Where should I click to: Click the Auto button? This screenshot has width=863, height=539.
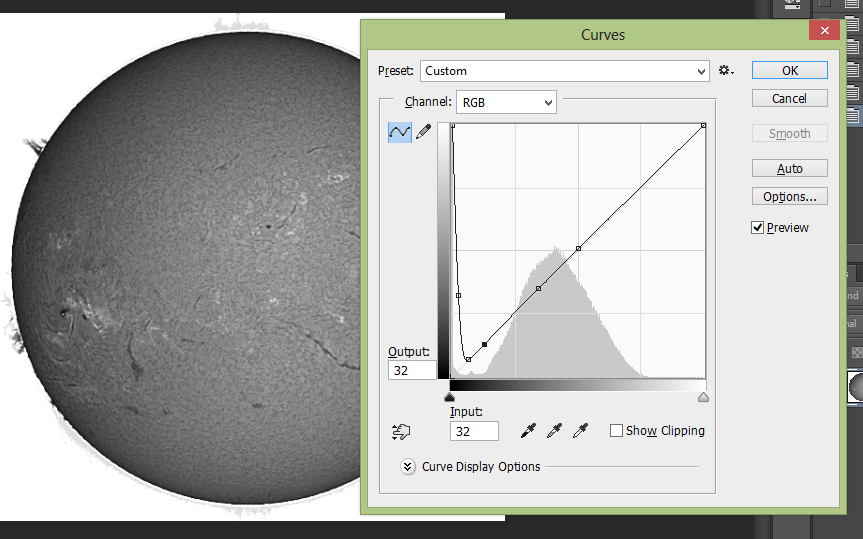click(789, 169)
